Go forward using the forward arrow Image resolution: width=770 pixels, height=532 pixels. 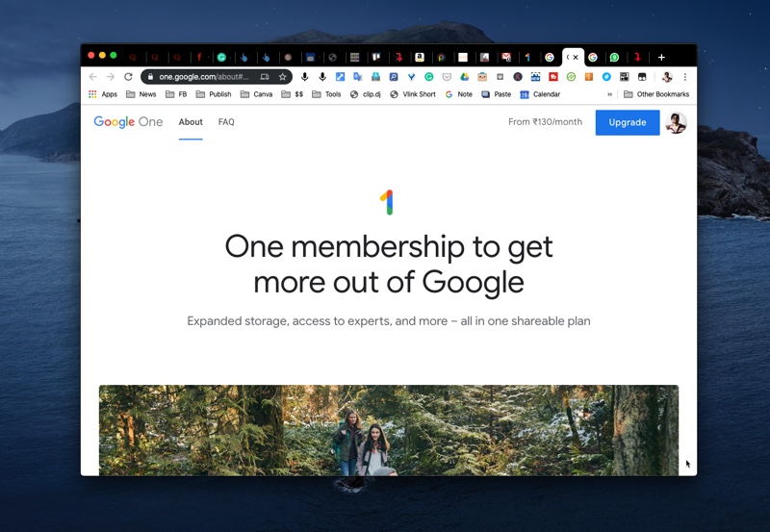(111, 77)
